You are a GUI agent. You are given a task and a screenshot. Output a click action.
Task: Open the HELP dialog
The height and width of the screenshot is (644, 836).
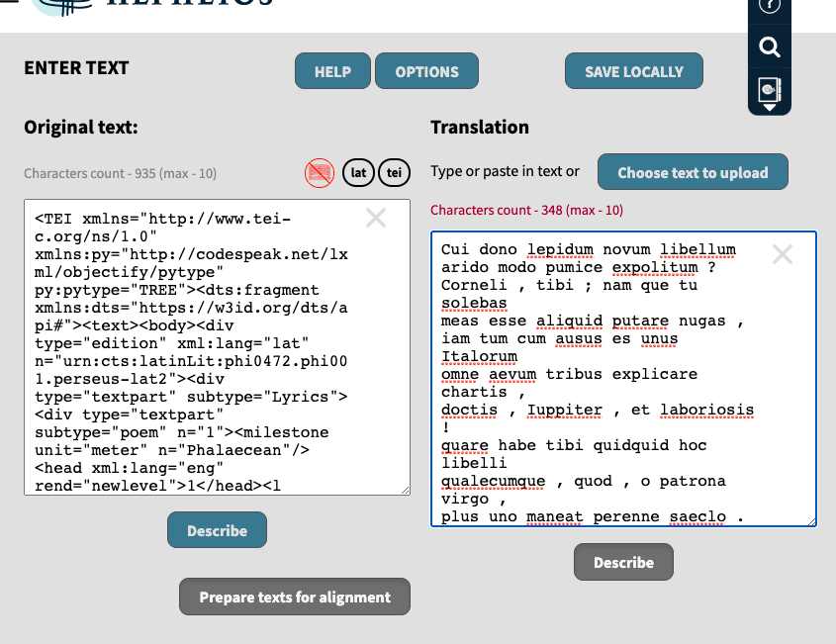(x=332, y=70)
